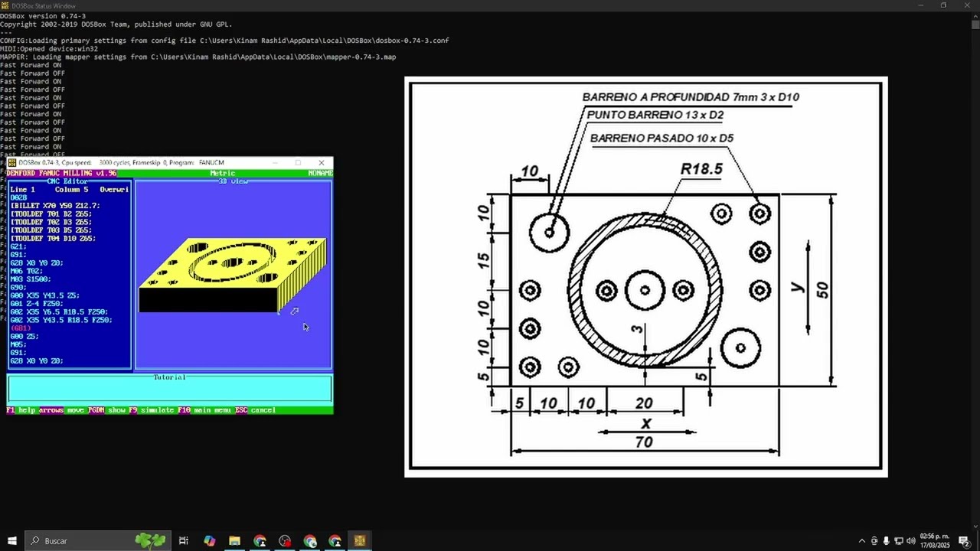Select the TOOLDEF T01 D2 Z65 line
Viewport: 980px width, 551px height.
[51, 214]
